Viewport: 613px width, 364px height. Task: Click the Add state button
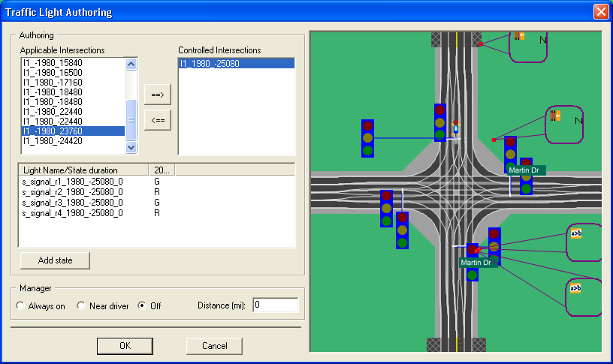[x=55, y=260]
